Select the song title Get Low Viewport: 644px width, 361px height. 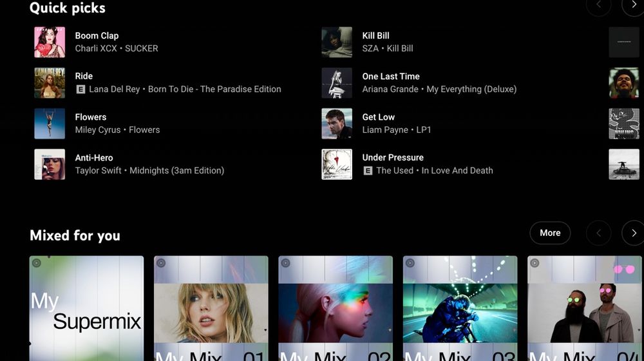(x=378, y=117)
